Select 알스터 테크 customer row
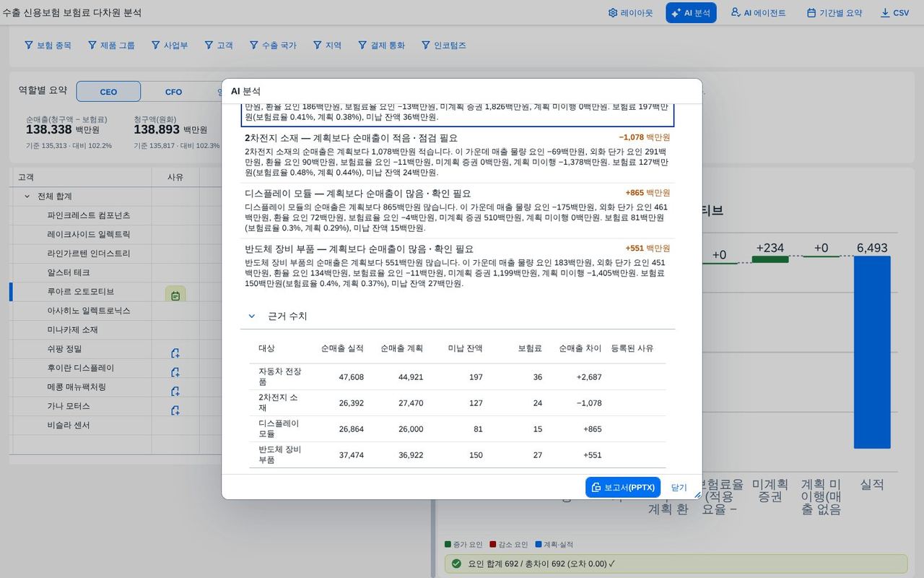The height and width of the screenshot is (578, 924). coord(69,272)
